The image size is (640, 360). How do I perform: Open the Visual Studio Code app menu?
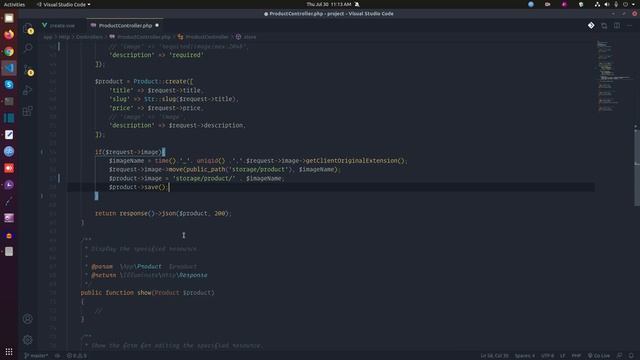click(x=64, y=4)
